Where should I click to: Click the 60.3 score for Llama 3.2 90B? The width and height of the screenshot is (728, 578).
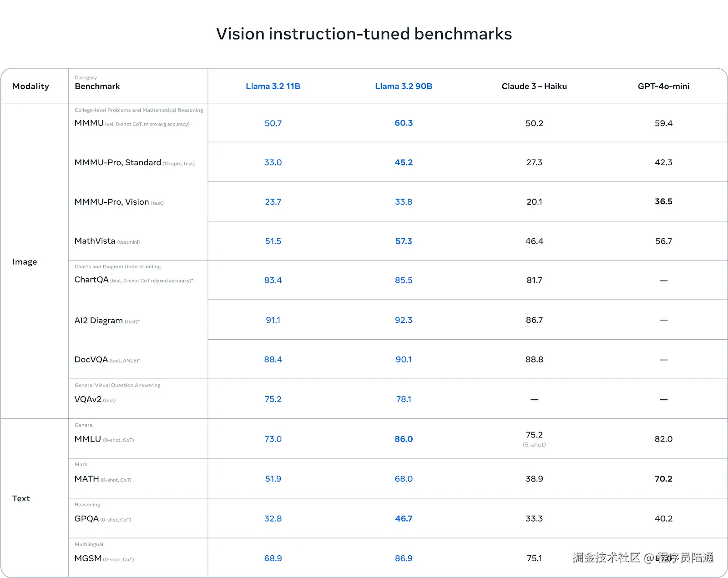click(404, 123)
